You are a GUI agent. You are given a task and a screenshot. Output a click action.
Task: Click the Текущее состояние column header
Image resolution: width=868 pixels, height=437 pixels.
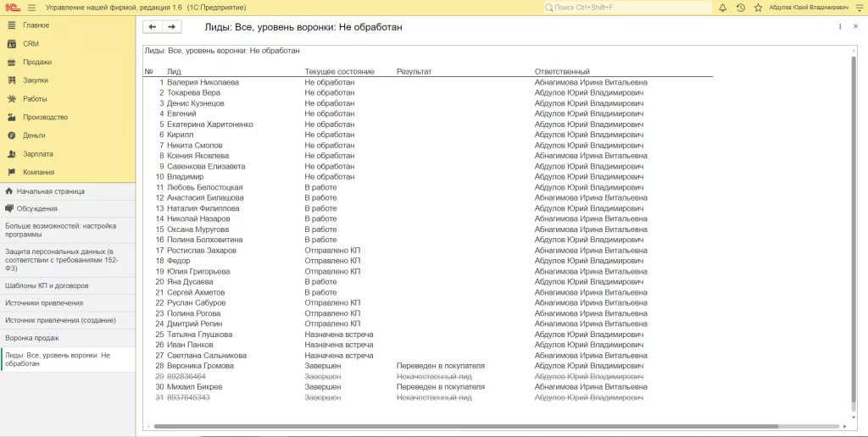tap(339, 72)
